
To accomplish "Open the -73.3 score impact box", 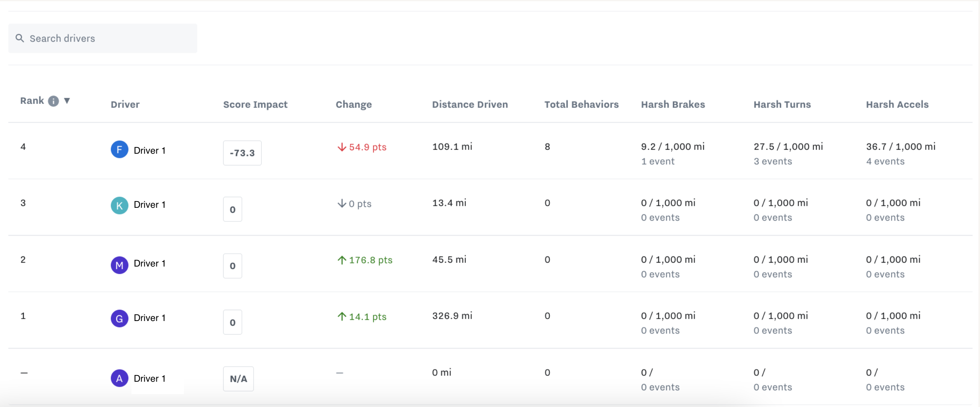I will coord(242,153).
